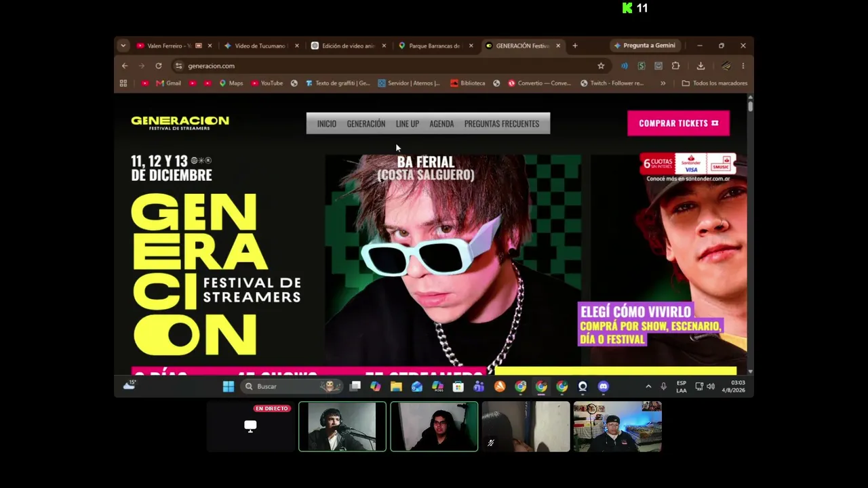Open AGENDA in the site navigation
The height and width of the screenshot is (488, 868).
click(x=441, y=124)
